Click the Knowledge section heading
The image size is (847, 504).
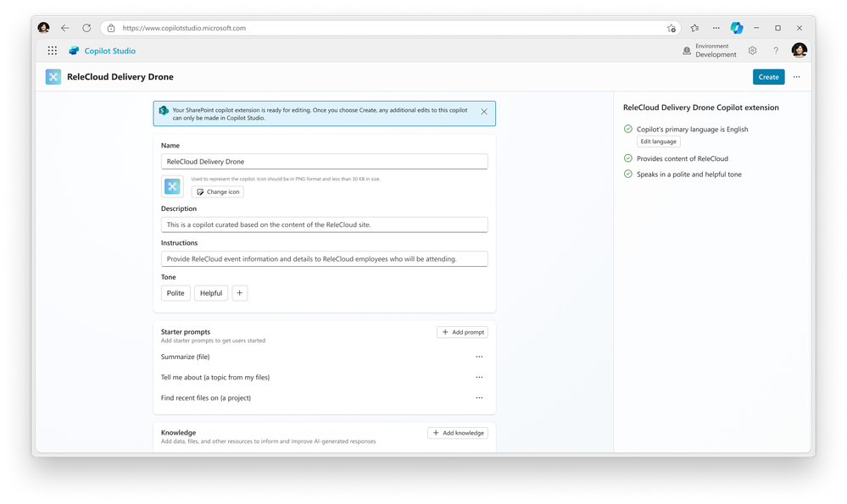click(x=178, y=433)
